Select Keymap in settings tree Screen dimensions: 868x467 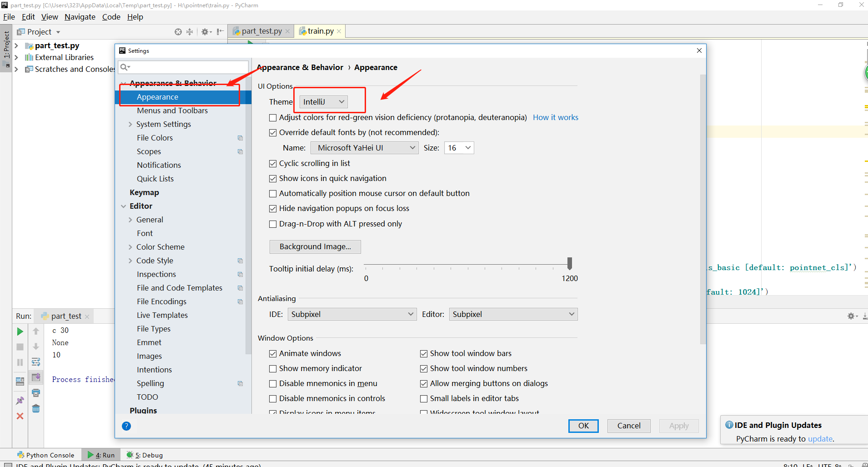144,192
